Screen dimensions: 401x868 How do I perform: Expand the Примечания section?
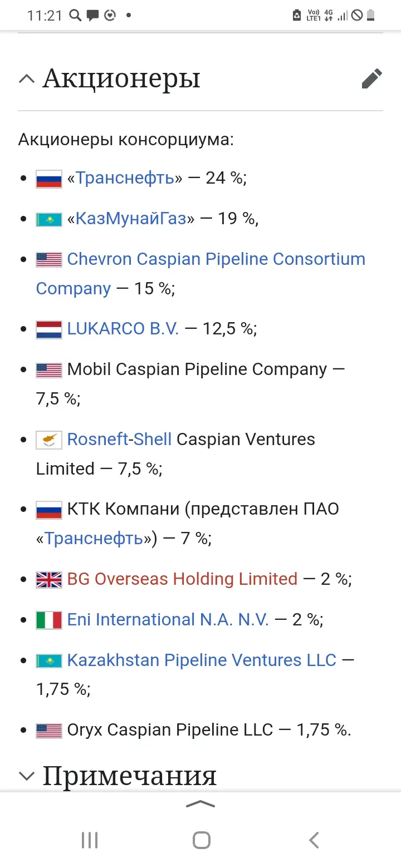point(26,776)
